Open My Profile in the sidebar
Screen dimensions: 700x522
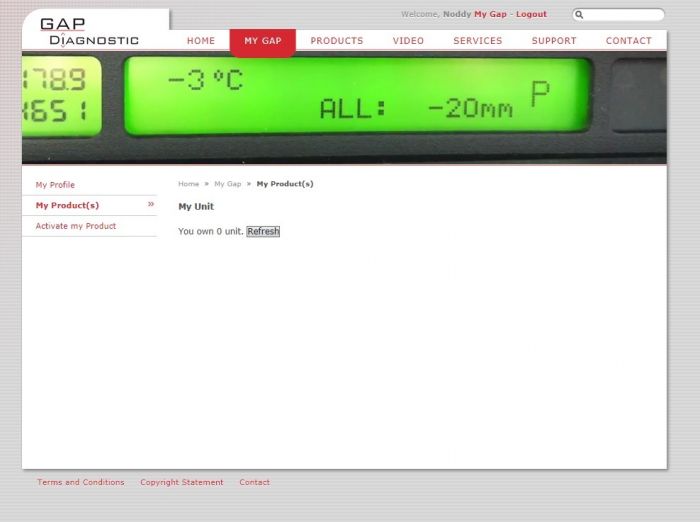click(55, 185)
